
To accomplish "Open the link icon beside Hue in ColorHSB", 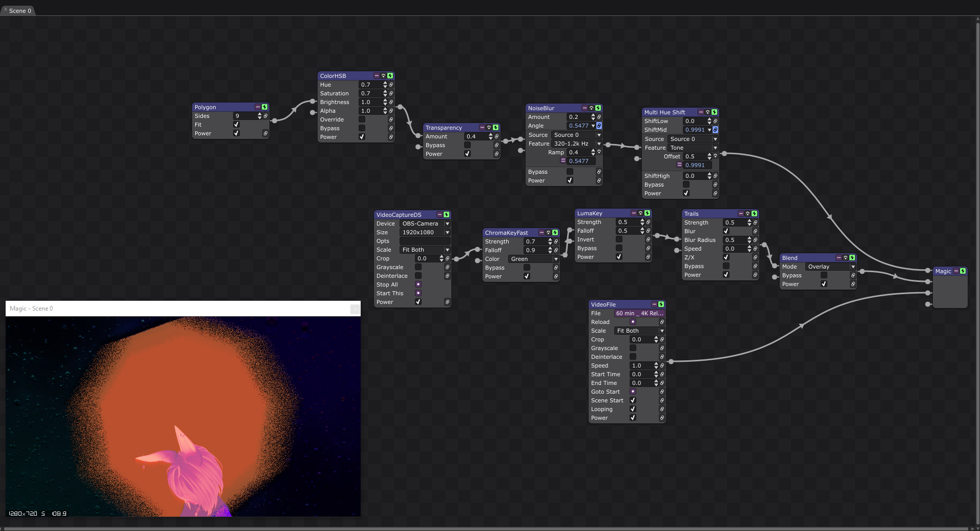I will (391, 85).
